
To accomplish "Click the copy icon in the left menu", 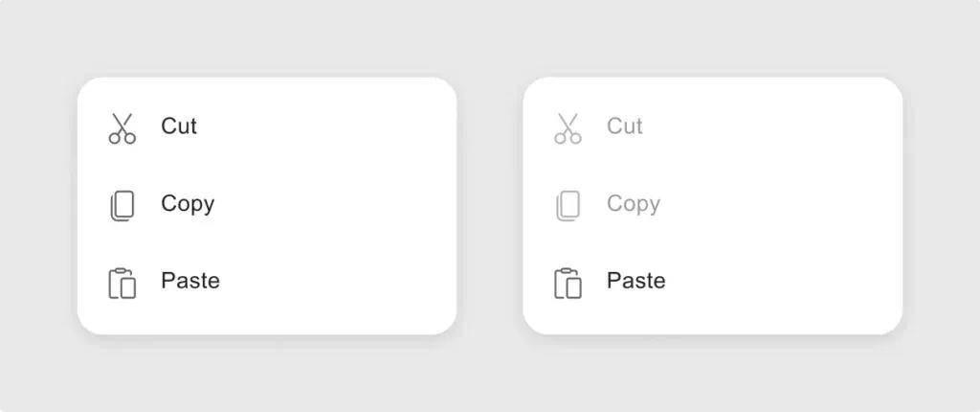I will (122, 205).
